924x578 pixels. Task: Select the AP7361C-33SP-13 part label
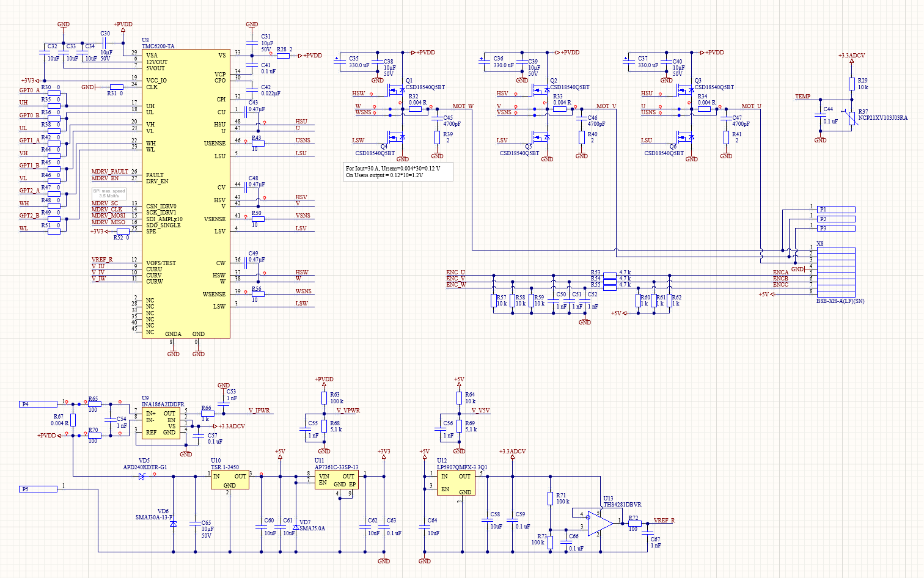click(x=337, y=467)
